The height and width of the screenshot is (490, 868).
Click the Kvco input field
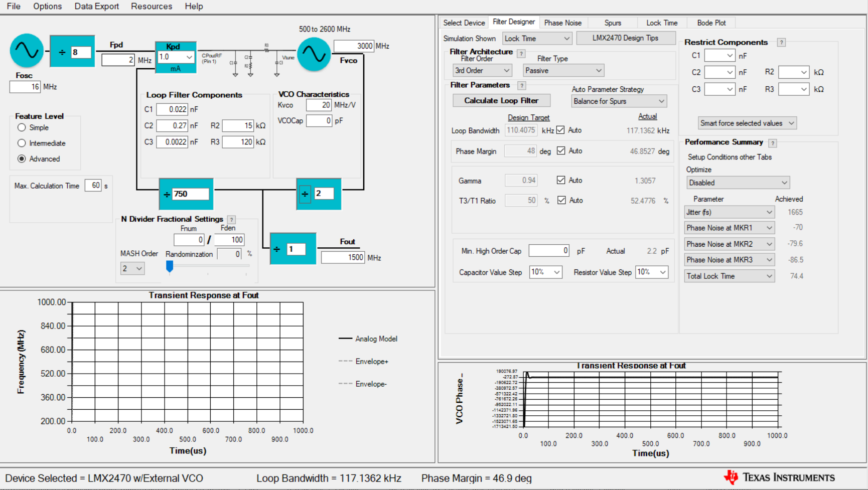tap(319, 105)
